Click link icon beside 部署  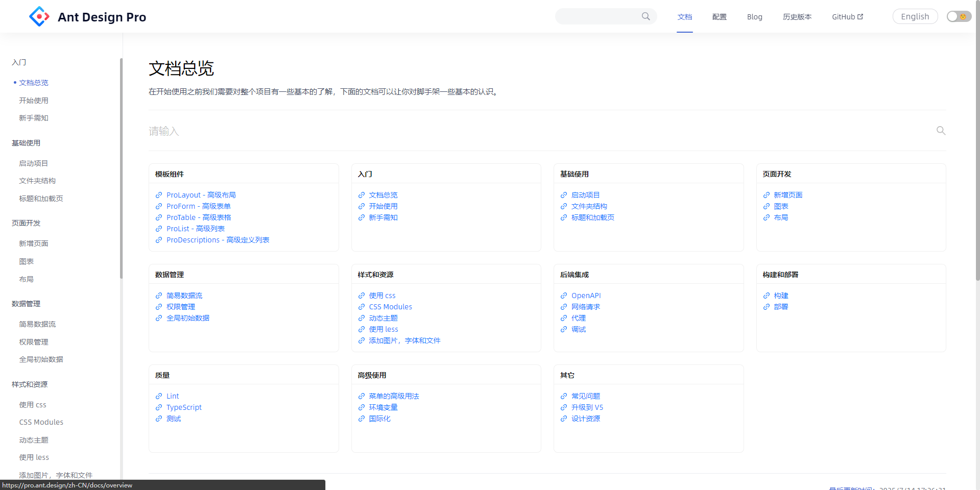tap(767, 307)
